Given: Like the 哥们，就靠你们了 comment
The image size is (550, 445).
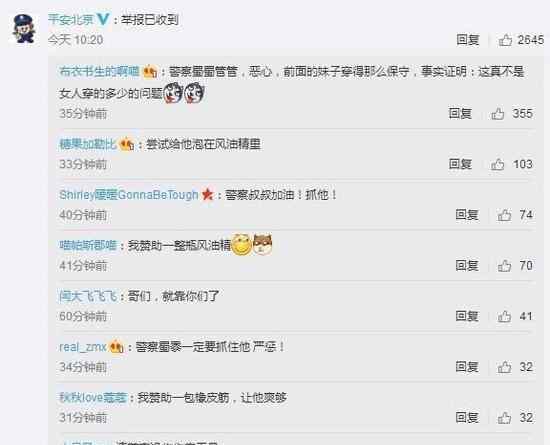Looking at the screenshot, I should (504, 316).
